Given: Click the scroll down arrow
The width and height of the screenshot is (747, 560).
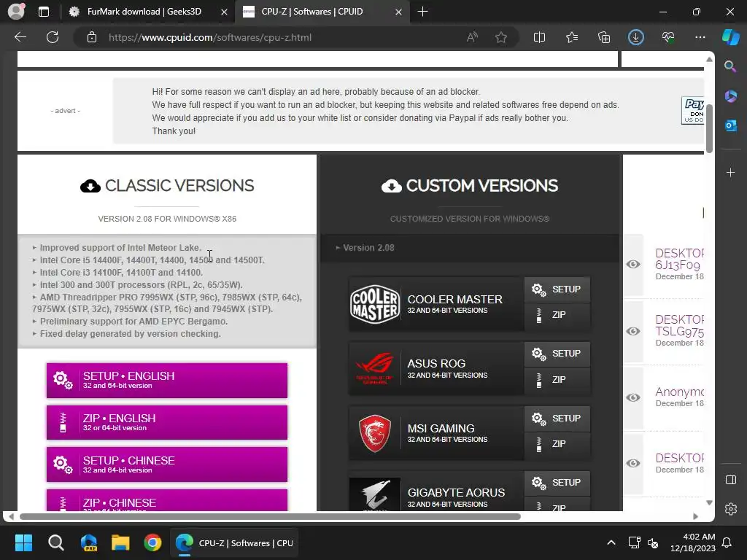Looking at the screenshot, I should pos(709,502).
